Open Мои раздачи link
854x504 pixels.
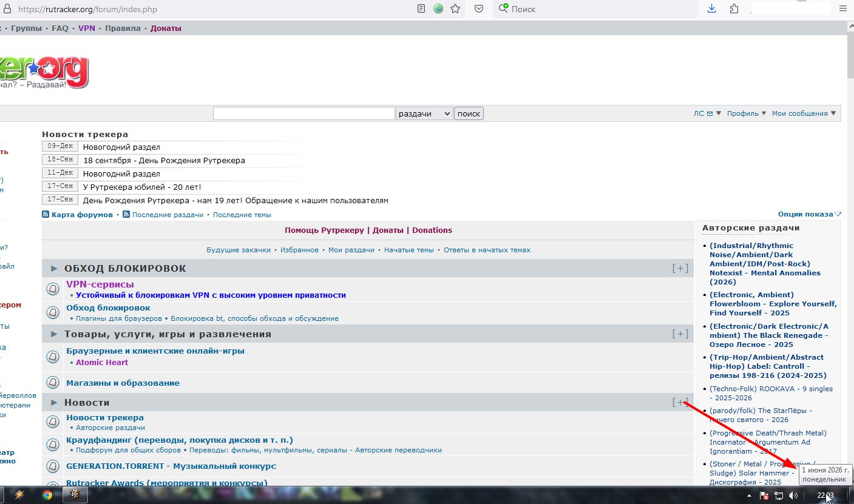tap(351, 250)
